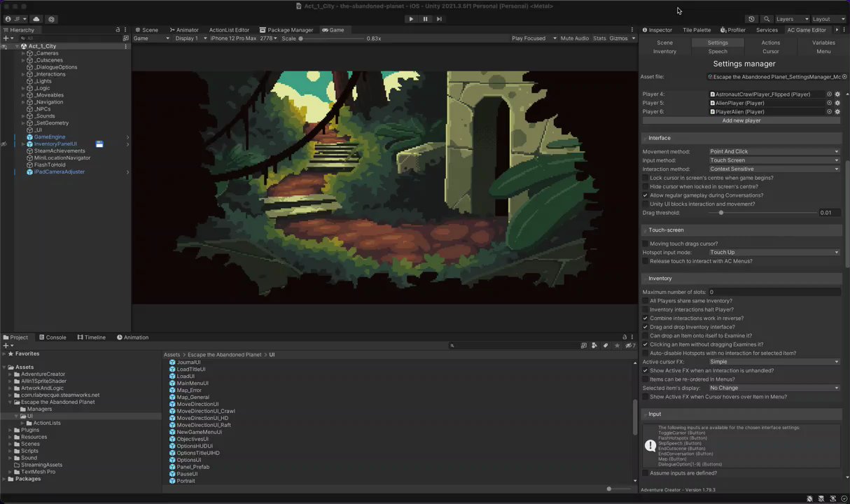Click the Pause button in the toolbar
Screen dimensions: 850x504
pos(425,19)
